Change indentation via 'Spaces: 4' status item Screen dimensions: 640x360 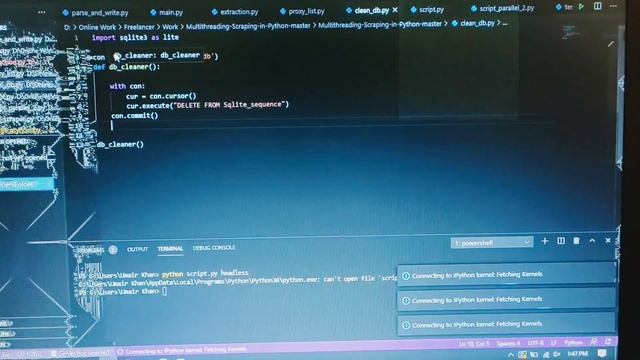coord(509,344)
